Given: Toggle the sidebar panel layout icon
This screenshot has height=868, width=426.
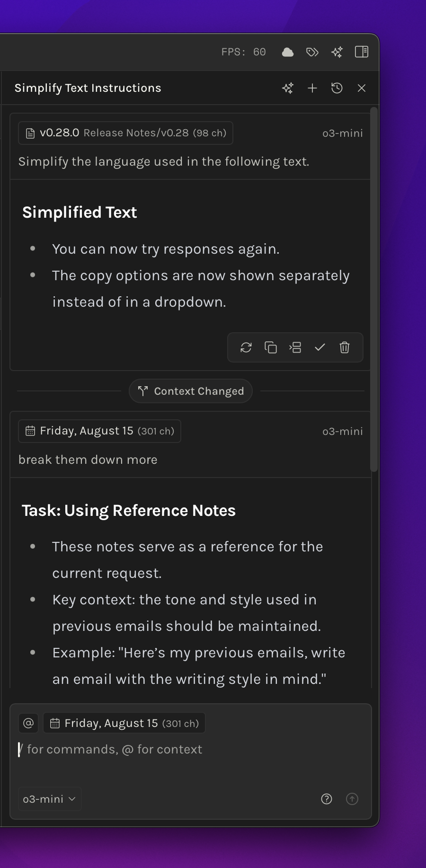Looking at the screenshot, I should [362, 52].
